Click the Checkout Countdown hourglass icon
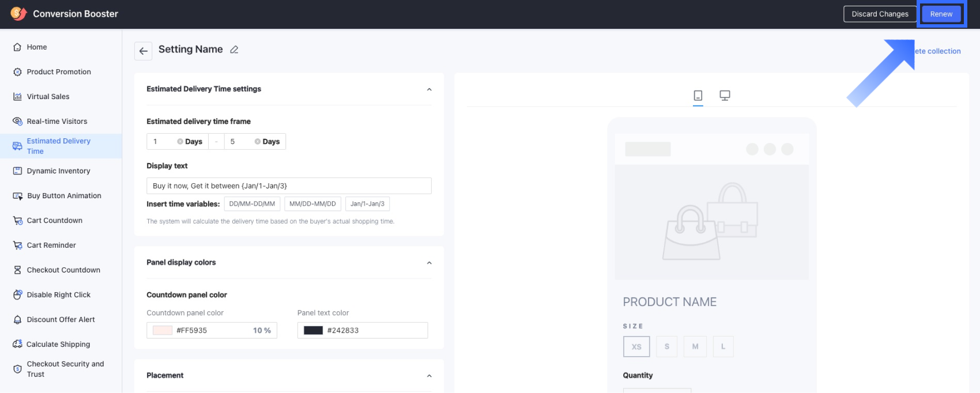The width and height of the screenshot is (980, 393). (17, 270)
